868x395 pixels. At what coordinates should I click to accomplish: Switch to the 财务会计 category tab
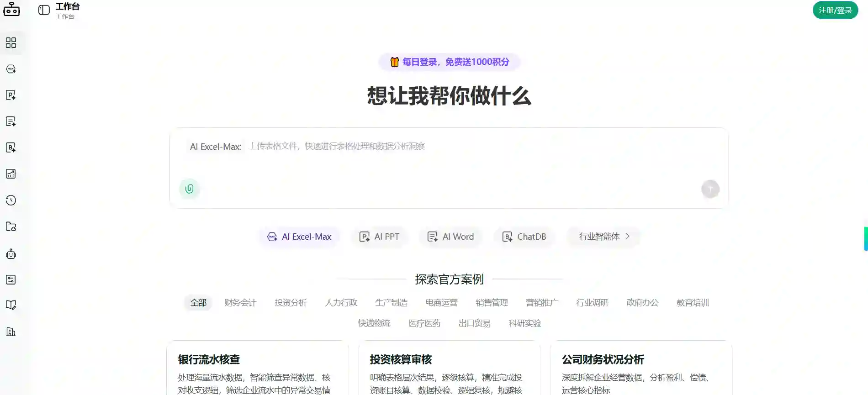pyautogui.click(x=240, y=303)
